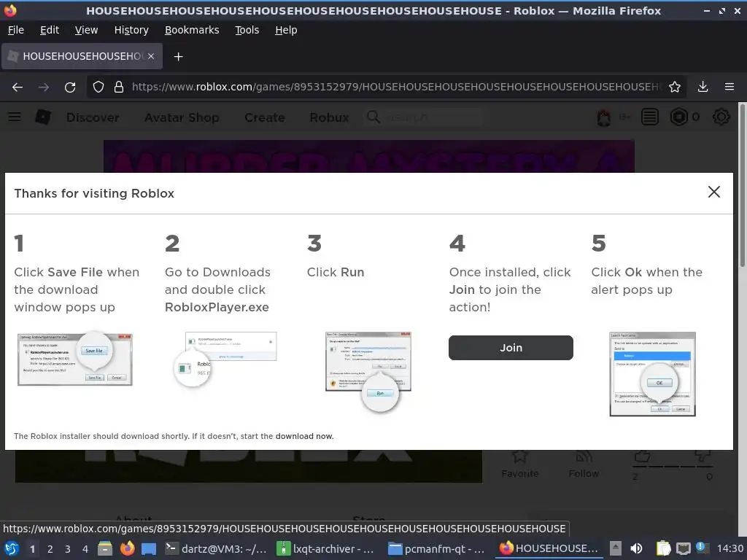Screen dimensions: 747x560
Task: Open the File menu
Action: click(x=16, y=30)
